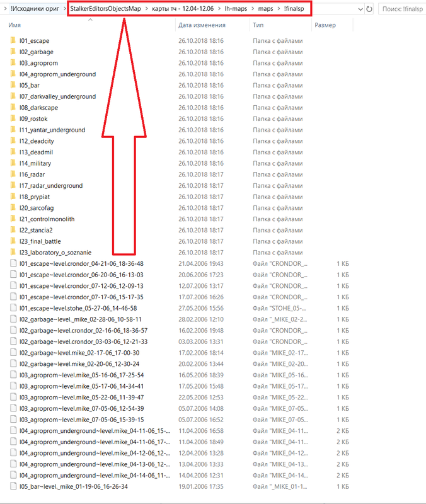Select agroprom_underground file dated 11.04.2006 18:49
426x504 pixels.
[95, 442]
